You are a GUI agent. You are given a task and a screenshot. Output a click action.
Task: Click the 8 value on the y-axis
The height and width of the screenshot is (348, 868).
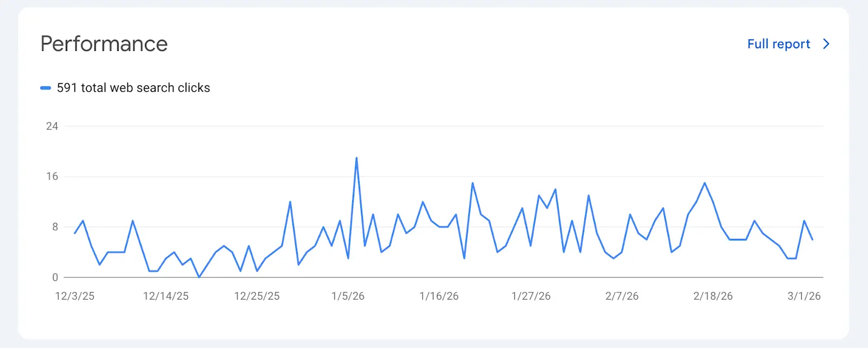pyautogui.click(x=55, y=227)
